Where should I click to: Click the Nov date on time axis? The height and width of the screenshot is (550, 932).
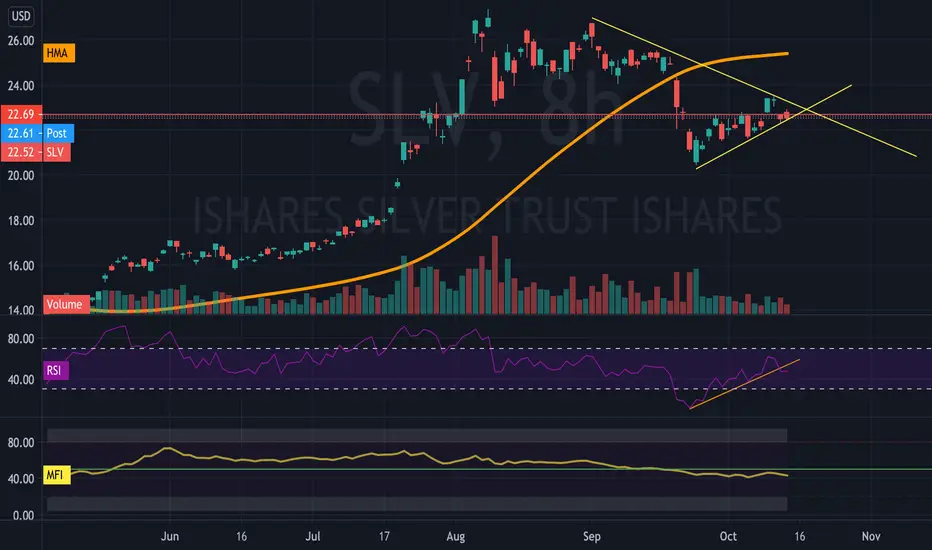[x=871, y=536]
